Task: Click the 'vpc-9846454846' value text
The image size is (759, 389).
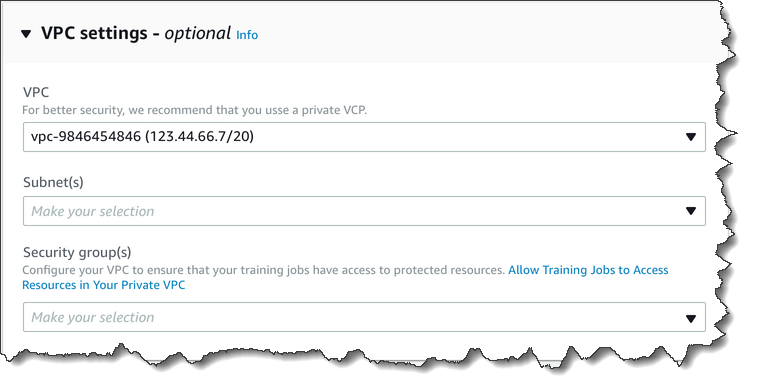Action: point(86,136)
